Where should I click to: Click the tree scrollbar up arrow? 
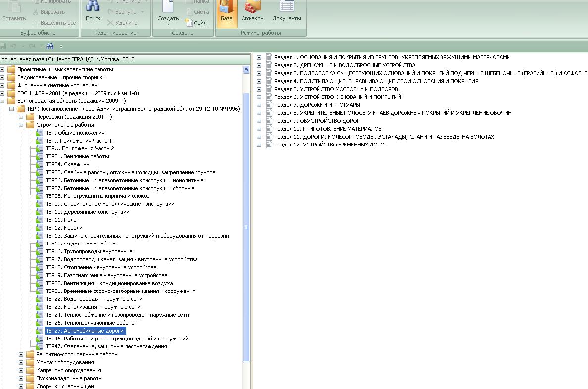(246, 70)
